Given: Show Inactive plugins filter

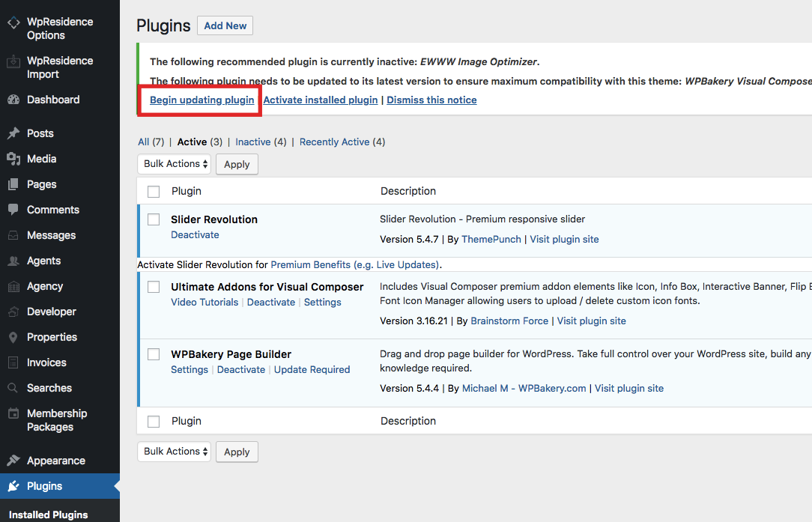Looking at the screenshot, I should tap(253, 142).
